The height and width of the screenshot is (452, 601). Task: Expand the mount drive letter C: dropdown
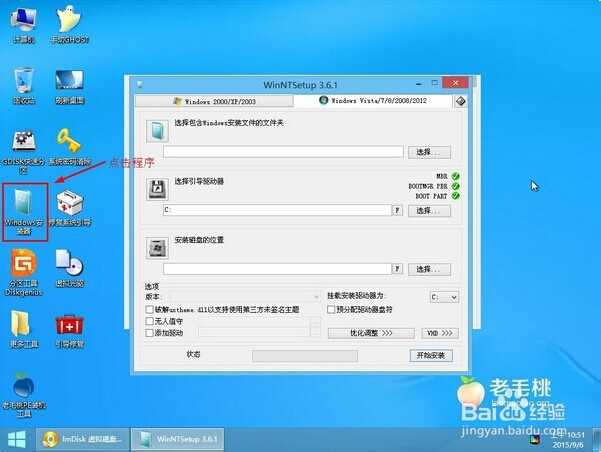(x=444, y=297)
